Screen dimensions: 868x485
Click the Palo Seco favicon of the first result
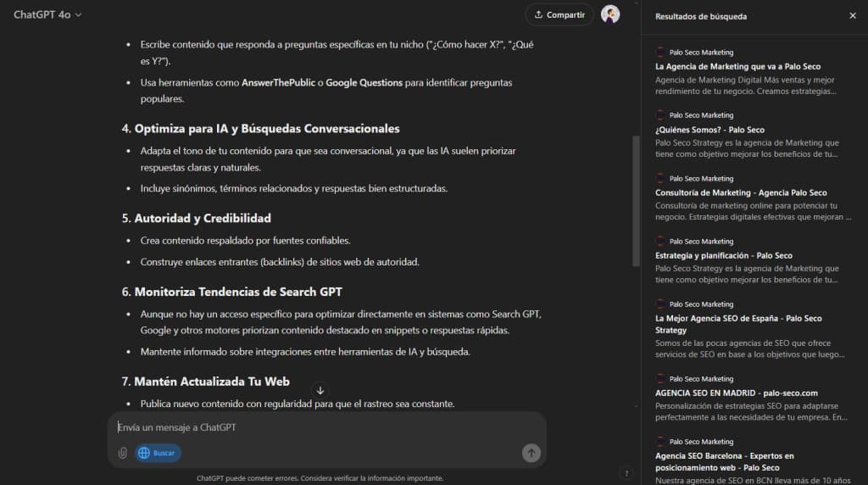click(660, 52)
